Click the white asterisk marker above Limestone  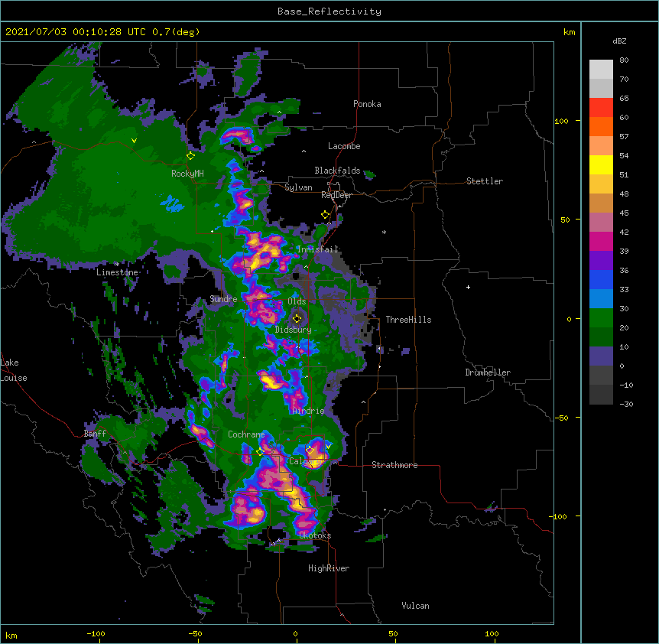[117, 265]
